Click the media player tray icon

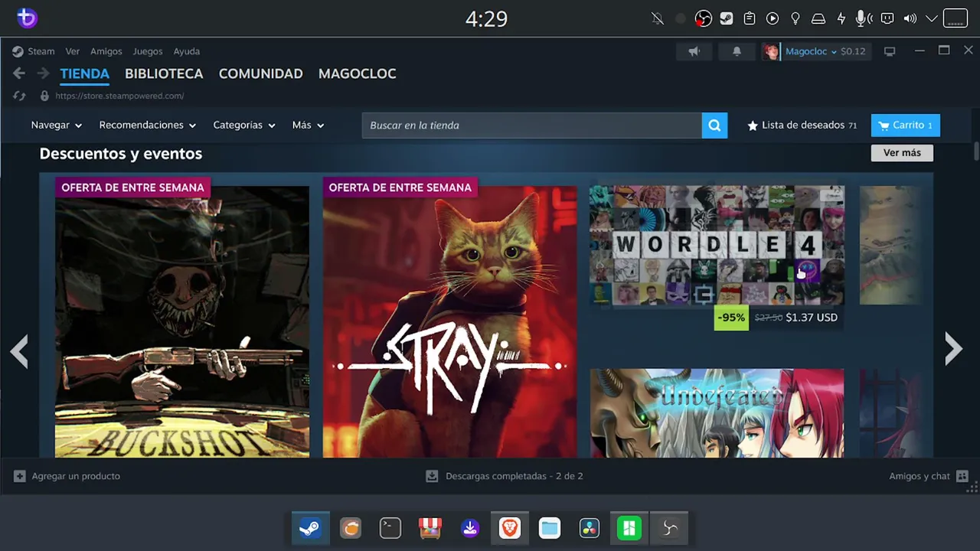pos(773,18)
